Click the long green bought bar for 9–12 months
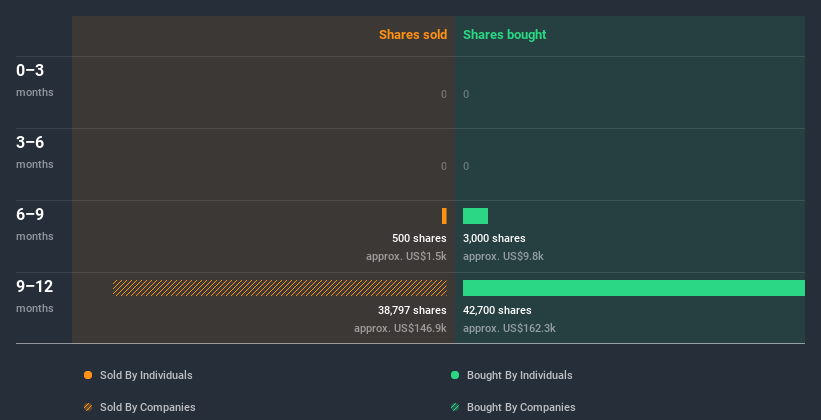 click(x=633, y=288)
